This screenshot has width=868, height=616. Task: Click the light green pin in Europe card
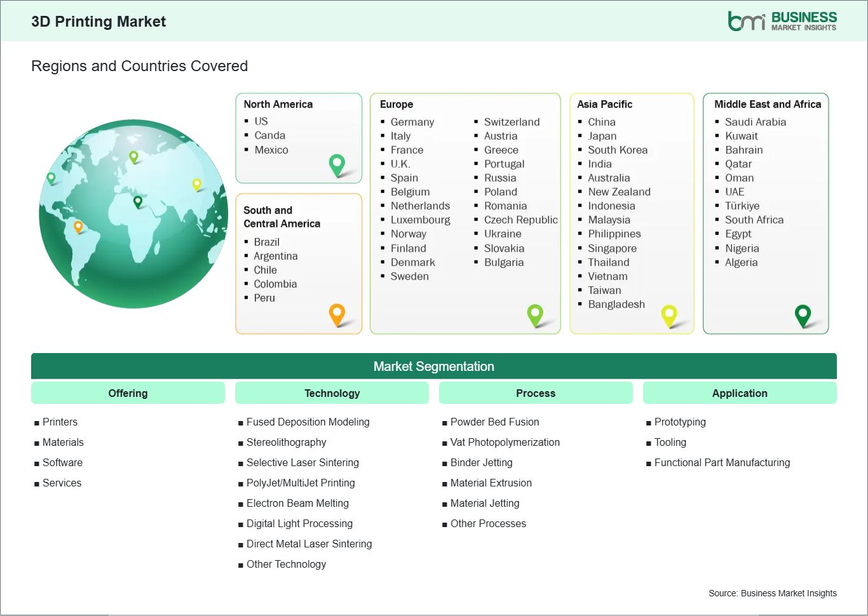click(x=535, y=314)
